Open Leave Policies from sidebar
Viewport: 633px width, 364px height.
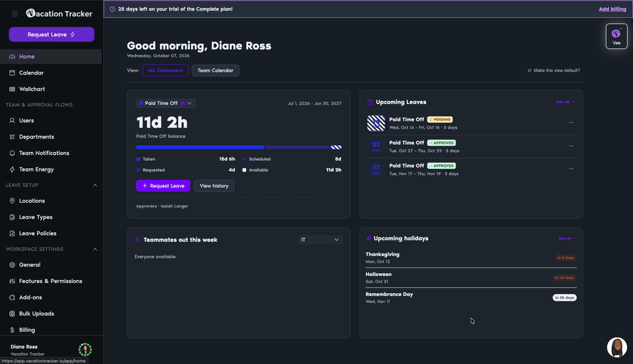[x=51, y=233]
